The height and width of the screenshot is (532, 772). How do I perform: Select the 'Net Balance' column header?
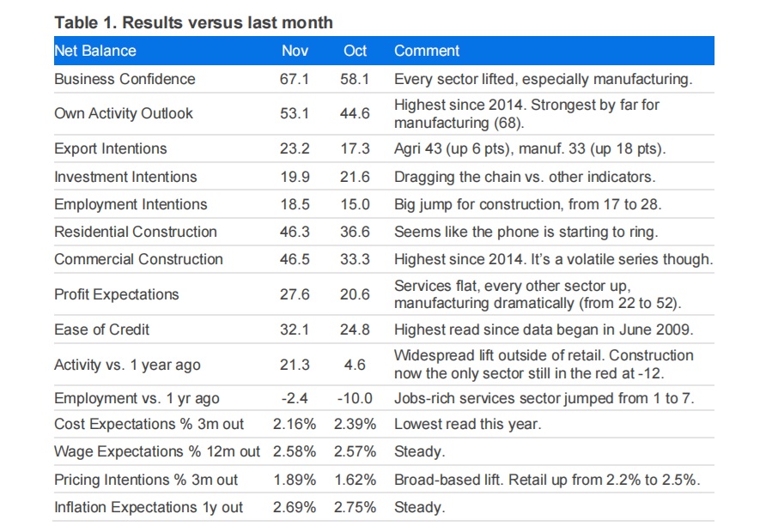(x=95, y=51)
